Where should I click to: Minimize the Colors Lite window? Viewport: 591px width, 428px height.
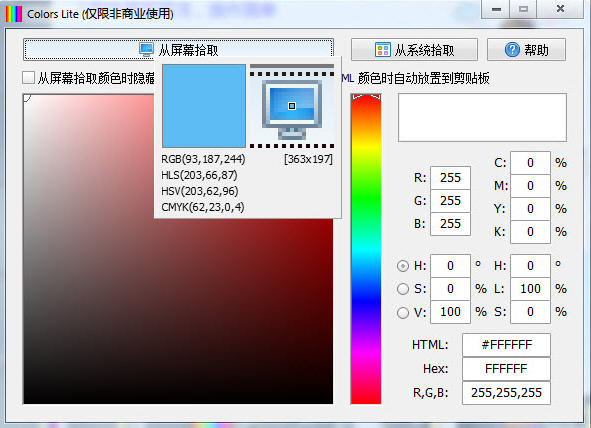click(x=496, y=9)
